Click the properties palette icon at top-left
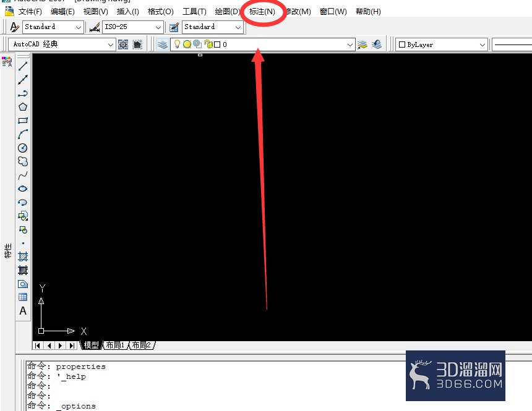The image size is (532, 411). click(x=7, y=62)
